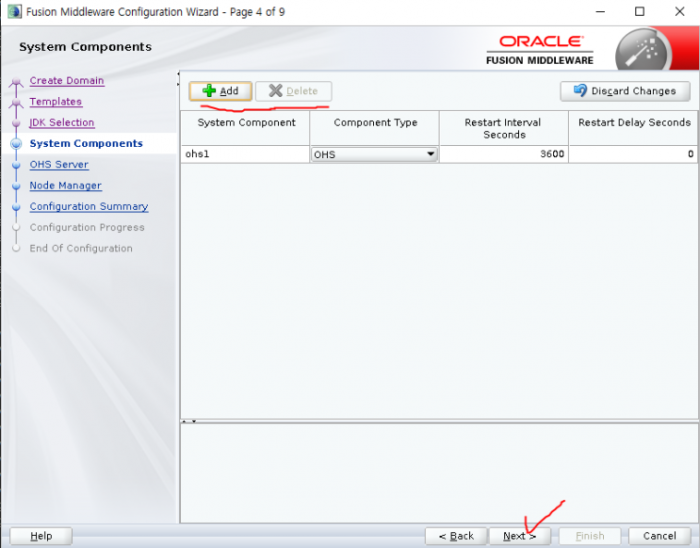Maximize the Configuration Wizard window
700x548 pixels.
(640, 12)
